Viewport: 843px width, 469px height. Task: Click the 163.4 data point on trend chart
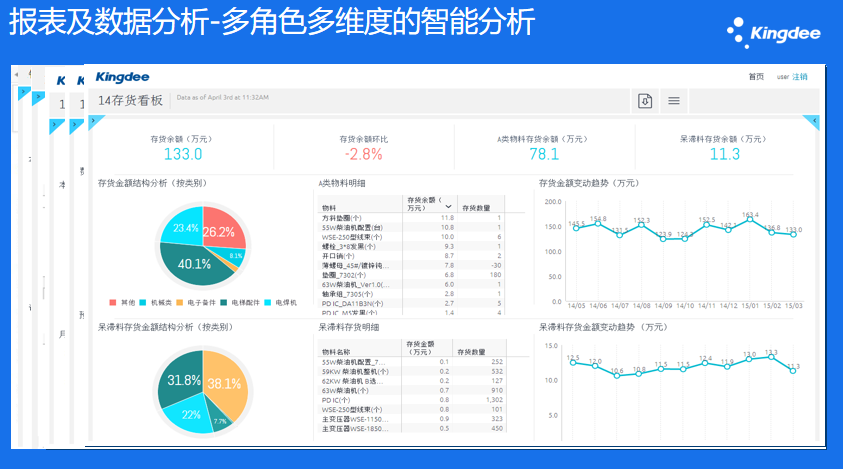[750, 219]
